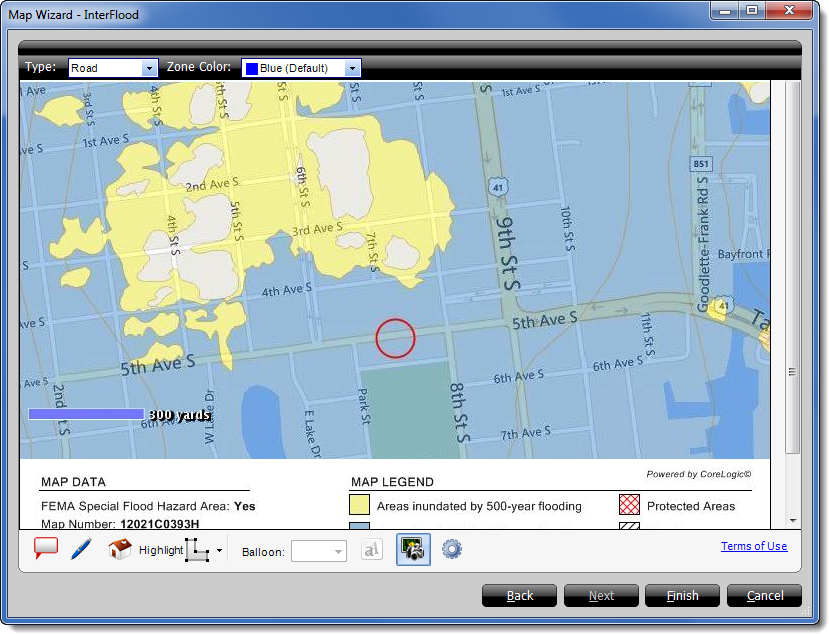829x634 pixels.
Task: Select the blue pen drawing tool
Action: [81, 549]
